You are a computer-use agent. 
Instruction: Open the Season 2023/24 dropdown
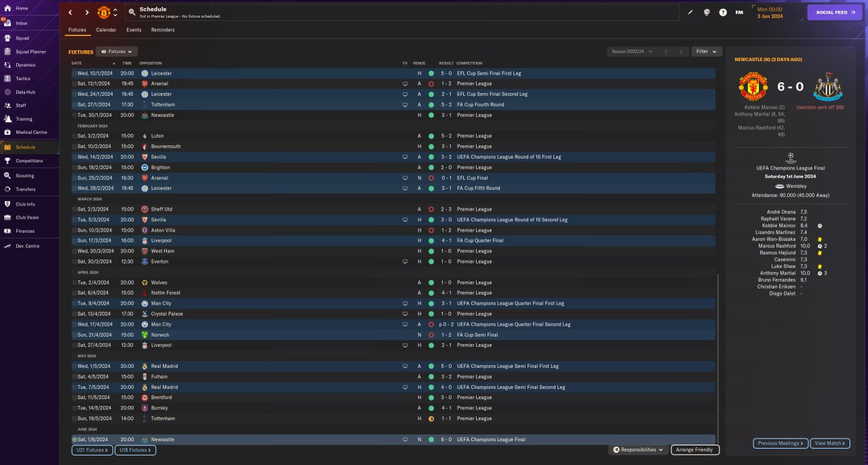click(632, 52)
